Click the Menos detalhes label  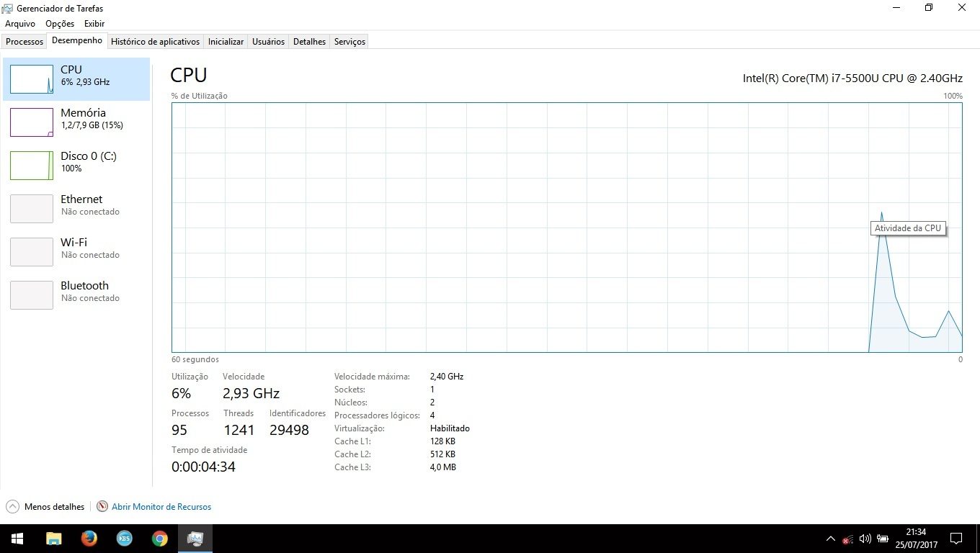[54, 507]
